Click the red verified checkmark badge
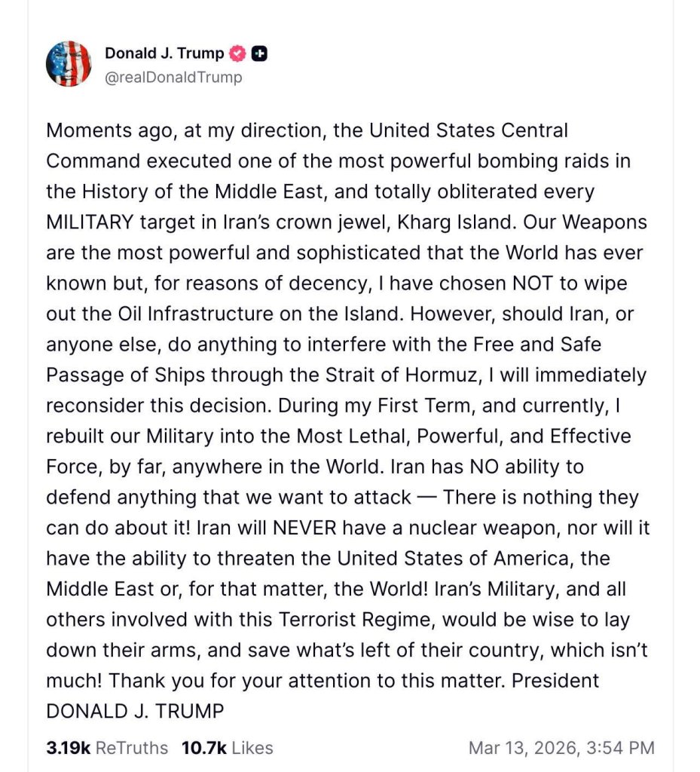The width and height of the screenshot is (700, 772). 237,54
